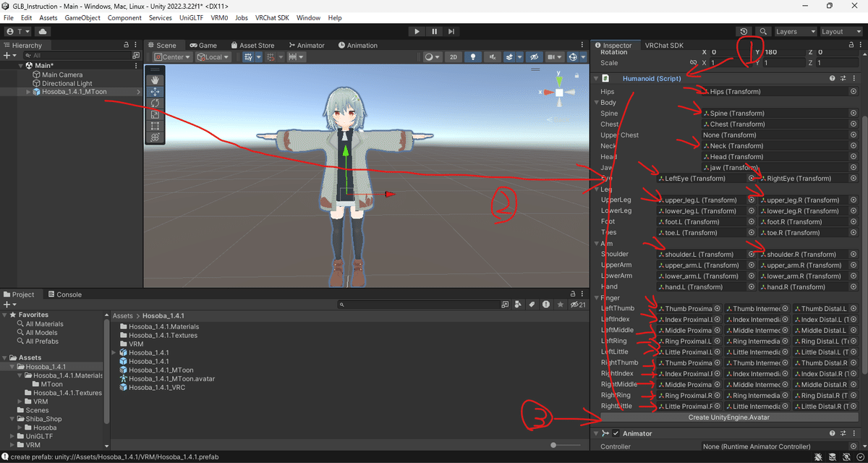Viewport: 868px width, 463px height.
Task: Open the GameObject menu
Action: pyautogui.click(x=82, y=17)
